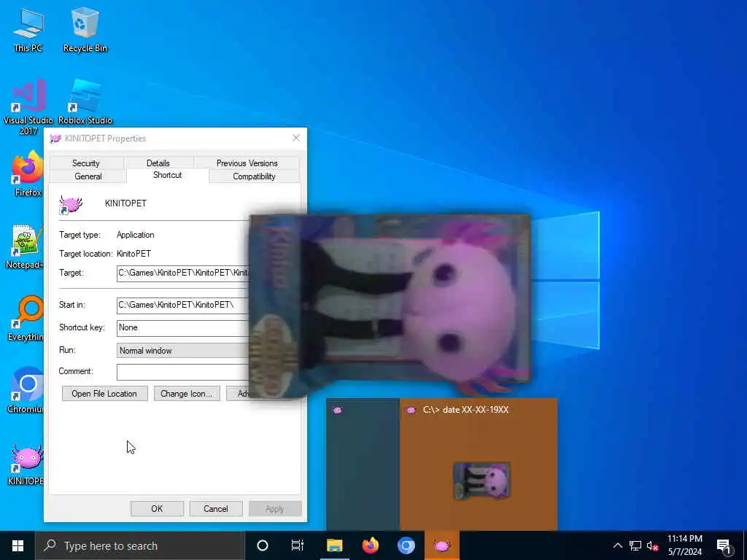Screen dimensions: 747x560
Task: Select KINITOPET desktop shortcut
Action: tap(26, 464)
